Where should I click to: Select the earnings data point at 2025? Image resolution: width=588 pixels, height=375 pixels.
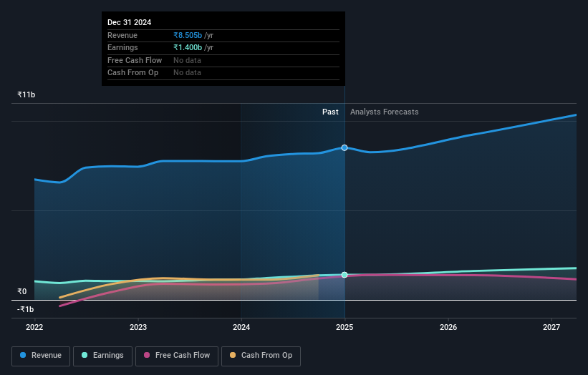coord(344,275)
